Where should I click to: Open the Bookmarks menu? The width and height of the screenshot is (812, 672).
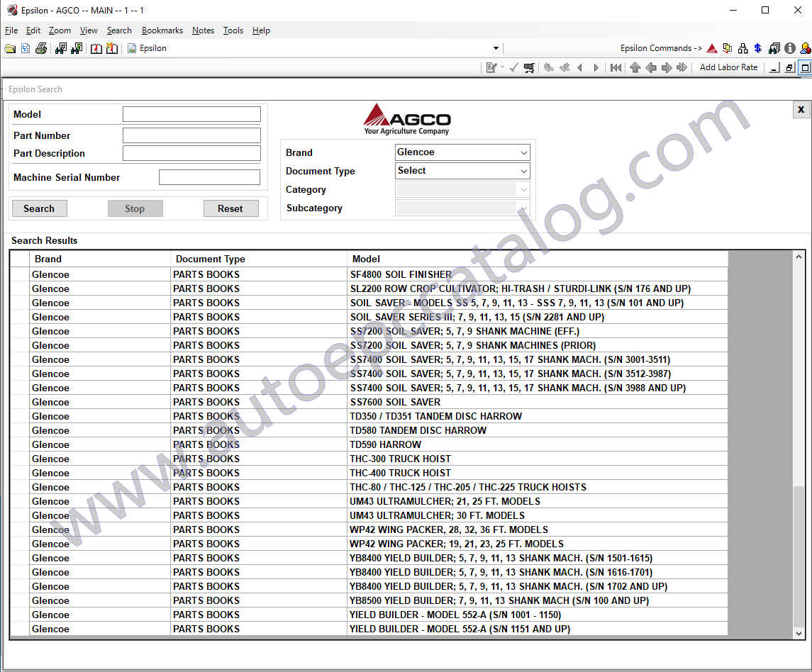pyautogui.click(x=162, y=30)
